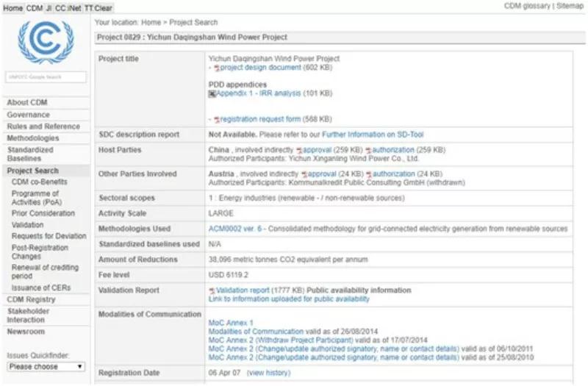
Task: Switch to the JI tab
Action: pos(49,7)
